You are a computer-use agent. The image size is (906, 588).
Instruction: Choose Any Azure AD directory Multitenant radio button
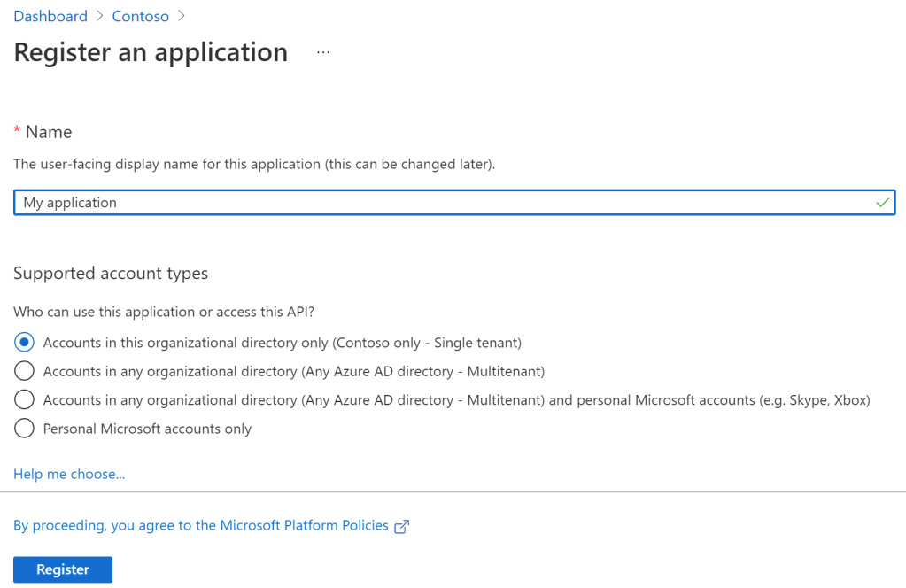pyautogui.click(x=25, y=371)
